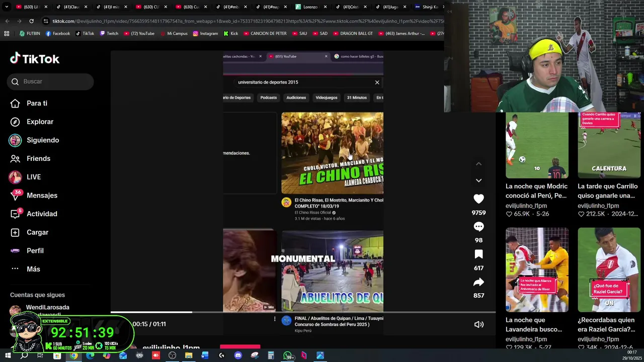The height and width of the screenshot is (362, 644).
Task: Share the video using the arrow icon
Action: point(479,282)
